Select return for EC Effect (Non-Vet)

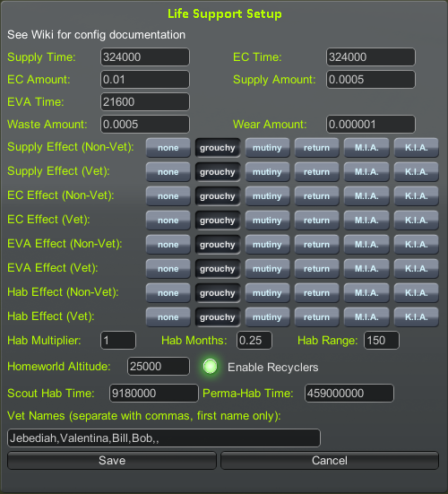click(316, 196)
